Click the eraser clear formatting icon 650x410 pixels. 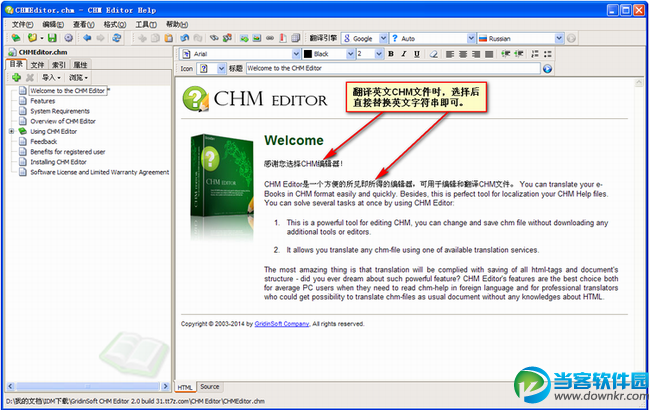click(434, 54)
